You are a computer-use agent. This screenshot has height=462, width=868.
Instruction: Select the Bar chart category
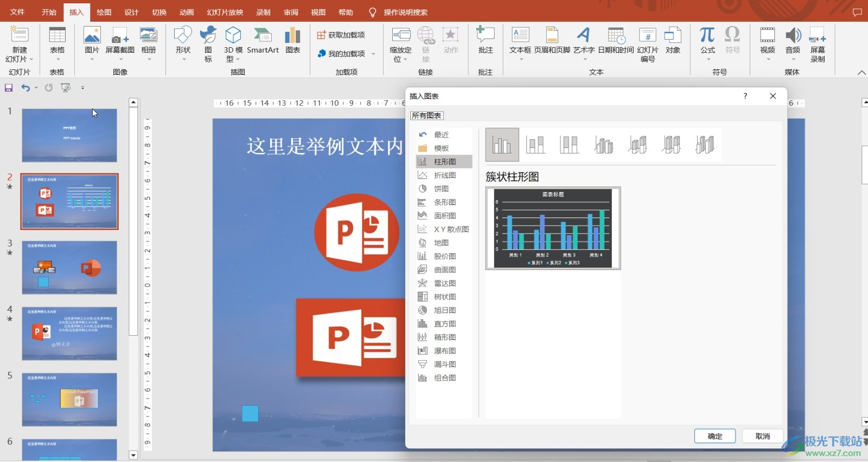pos(444,202)
